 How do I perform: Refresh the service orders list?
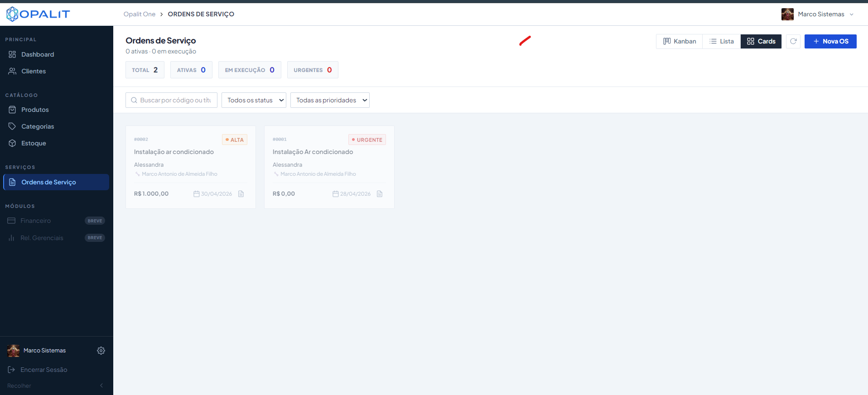[793, 41]
